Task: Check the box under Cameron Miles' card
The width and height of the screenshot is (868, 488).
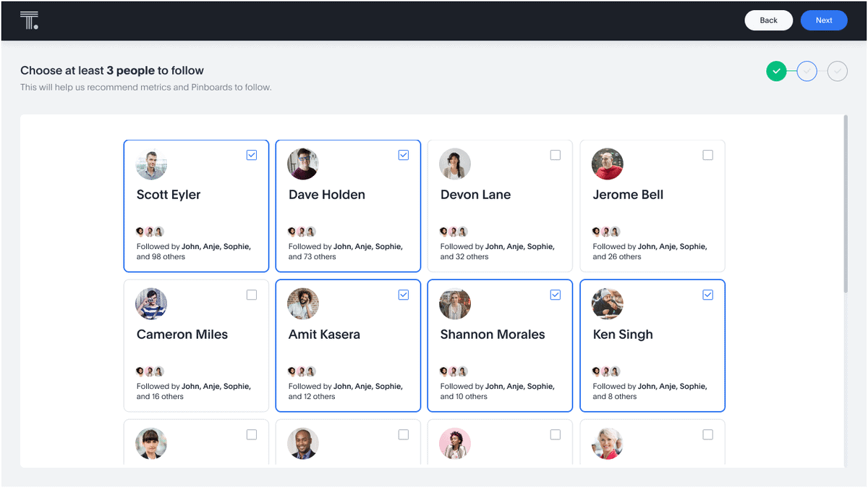Action: point(252,434)
